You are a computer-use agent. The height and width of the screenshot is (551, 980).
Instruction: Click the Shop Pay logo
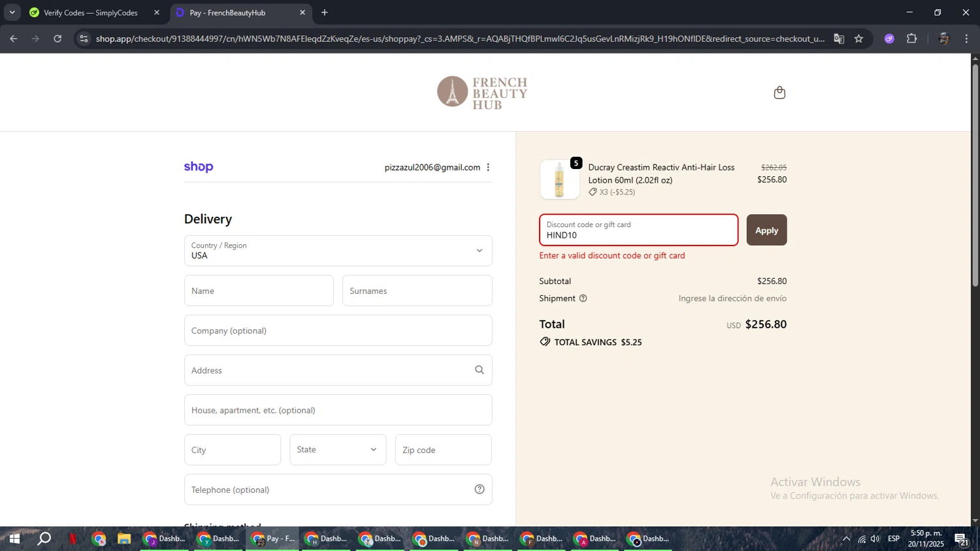tap(199, 167)
